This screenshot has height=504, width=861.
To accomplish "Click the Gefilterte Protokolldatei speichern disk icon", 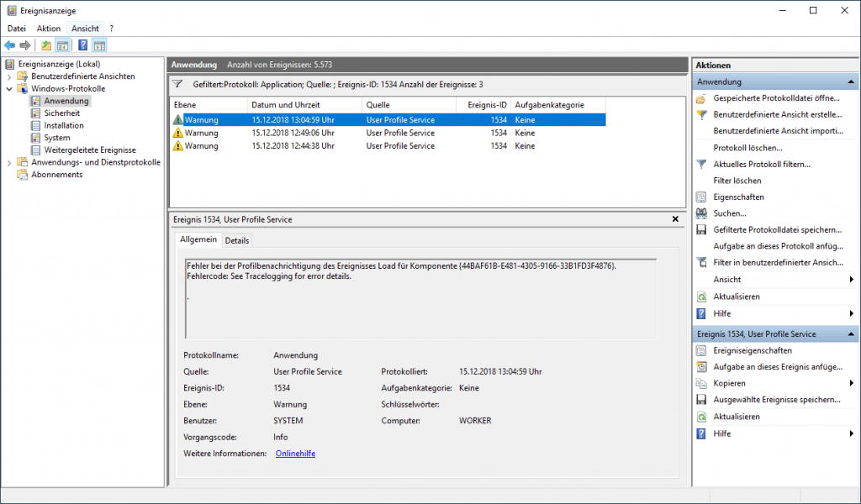I will (700, 228).
